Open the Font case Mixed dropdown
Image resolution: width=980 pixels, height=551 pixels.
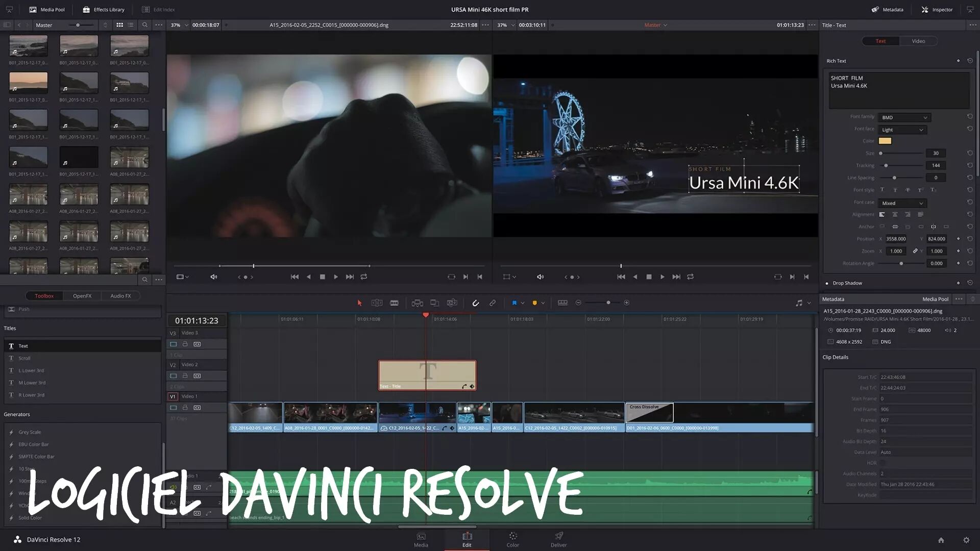902,204
